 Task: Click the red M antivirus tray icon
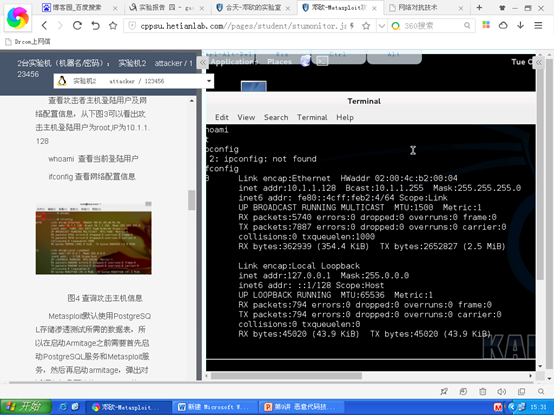(x=497, y=408)
